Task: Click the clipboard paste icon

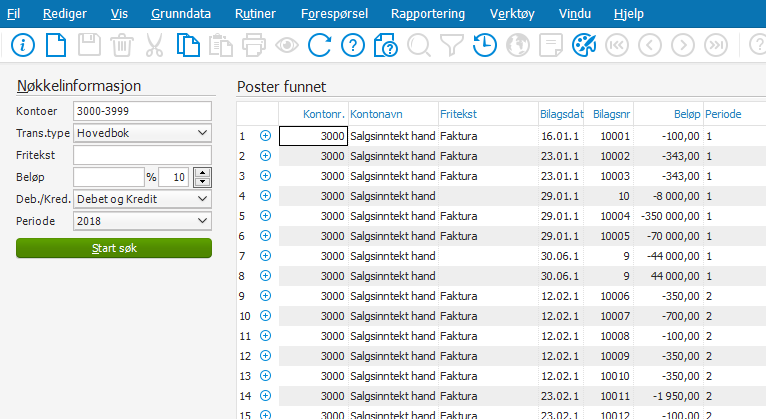Action: (221, 45)
